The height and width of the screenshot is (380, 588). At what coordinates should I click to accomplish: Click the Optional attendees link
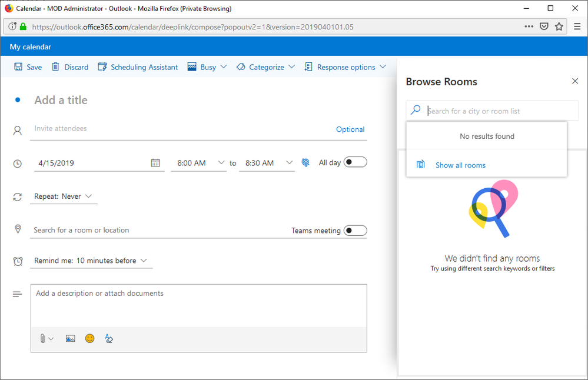(350, 129)
